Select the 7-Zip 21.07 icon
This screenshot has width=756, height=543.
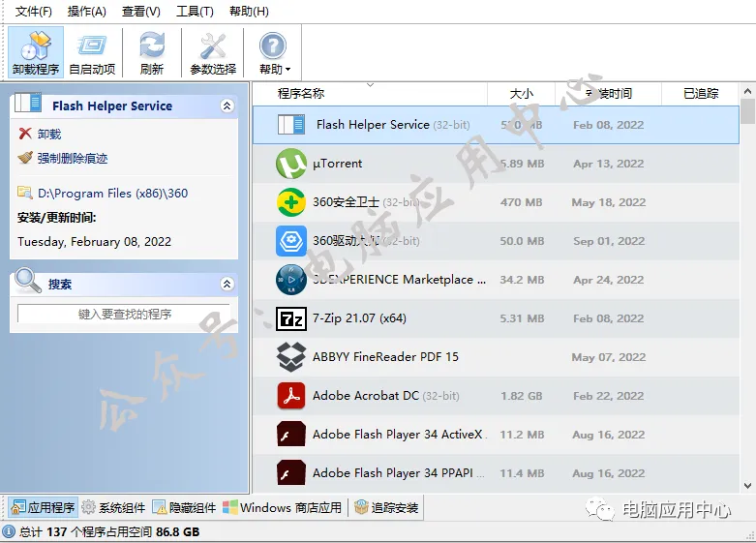point(291,318)
